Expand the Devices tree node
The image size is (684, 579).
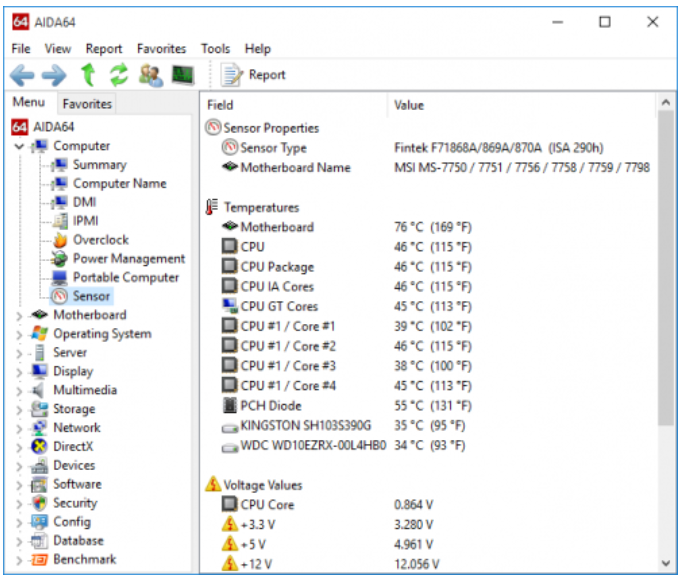[x=19, y=466]
